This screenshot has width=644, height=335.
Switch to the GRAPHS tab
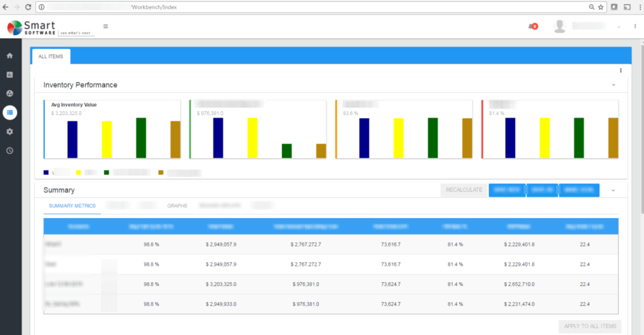[177, 206]
